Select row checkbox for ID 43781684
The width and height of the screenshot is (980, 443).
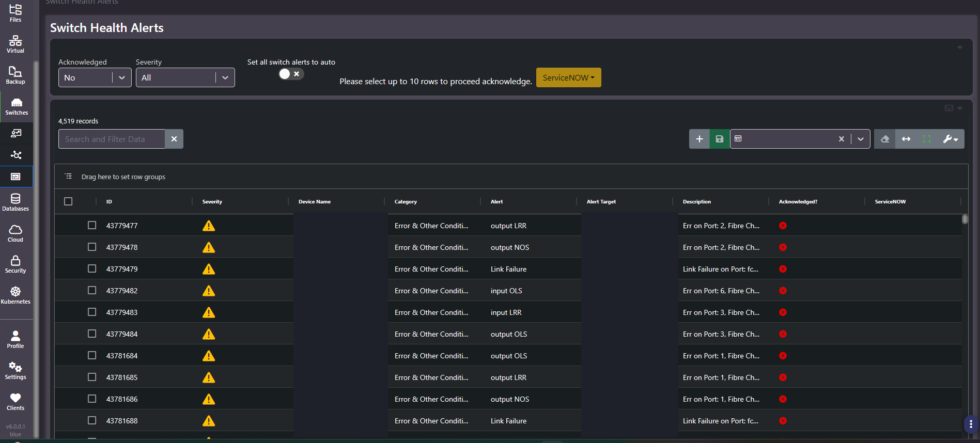[92, 355]
